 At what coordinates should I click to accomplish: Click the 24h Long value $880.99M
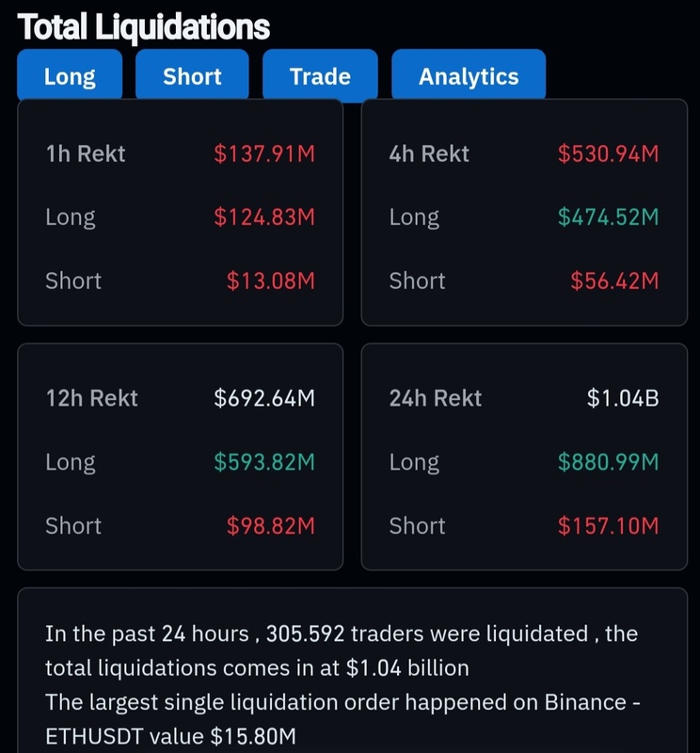(609, 462)
